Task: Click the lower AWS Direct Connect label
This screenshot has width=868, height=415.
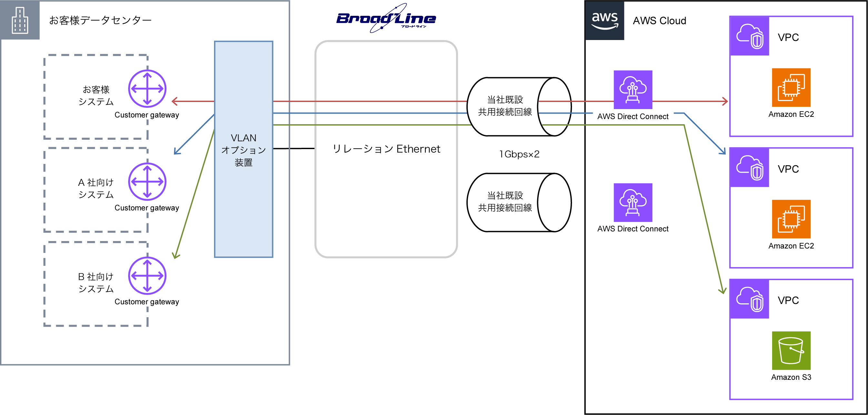Action: 633,229
